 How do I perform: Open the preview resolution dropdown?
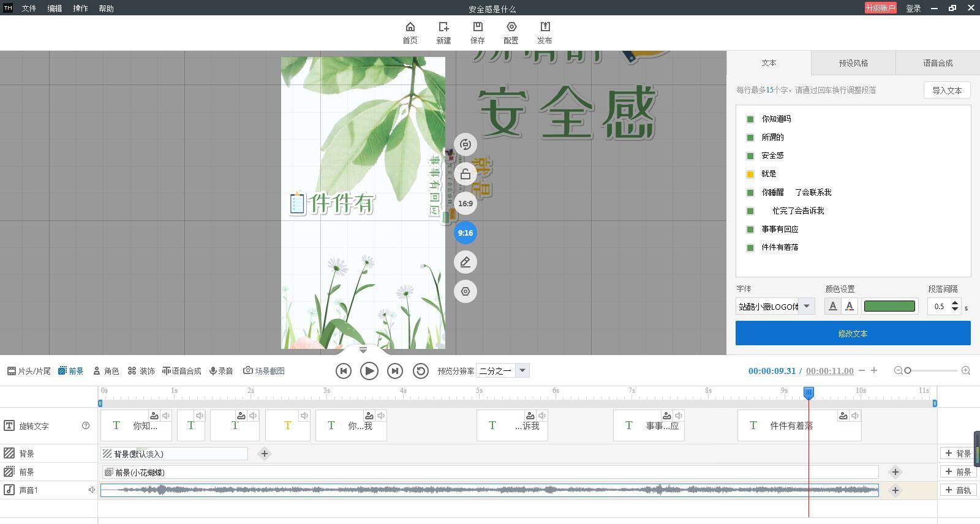click(x=522, y=370)
